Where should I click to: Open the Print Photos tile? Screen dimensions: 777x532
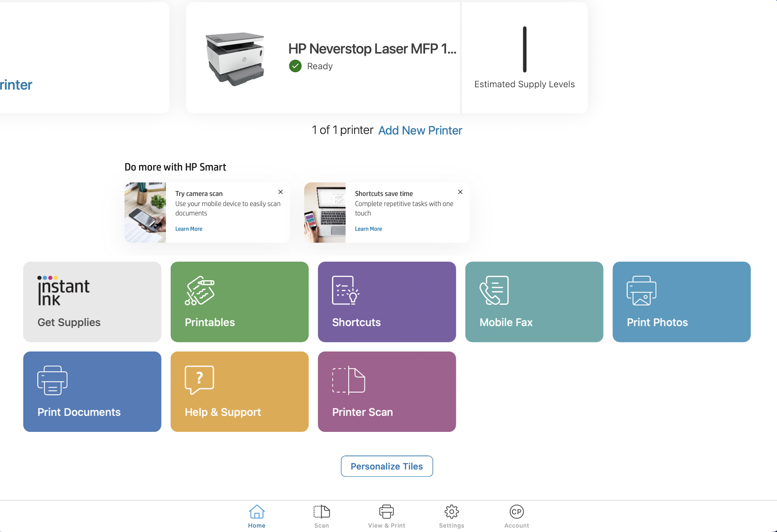click(x=681, y=302)
